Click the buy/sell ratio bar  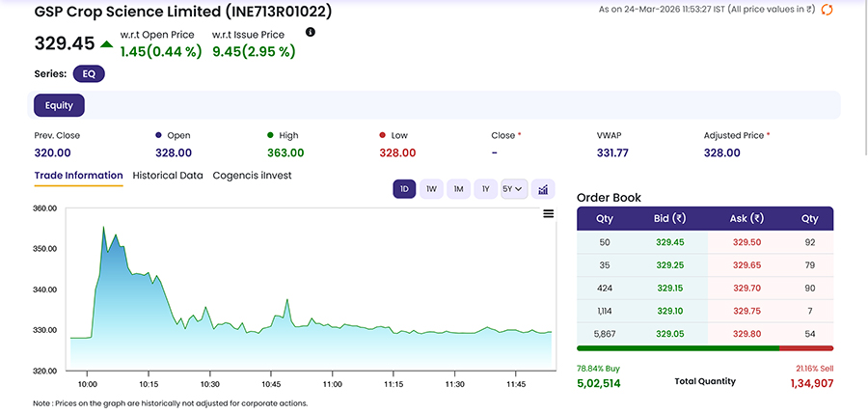[x=705, y=347]
